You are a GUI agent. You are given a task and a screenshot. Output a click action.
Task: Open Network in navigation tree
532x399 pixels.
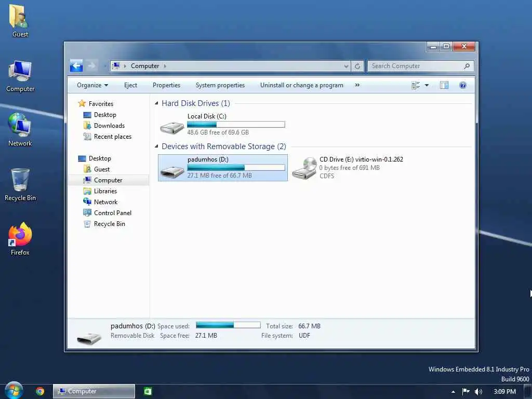[x=105, y=202]
